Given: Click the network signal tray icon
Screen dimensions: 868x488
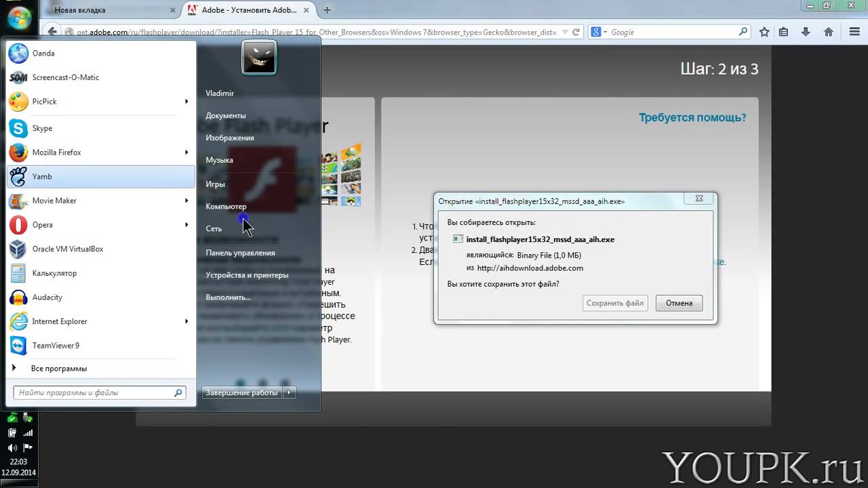Looking at the screenshot, I should [28, 432].
